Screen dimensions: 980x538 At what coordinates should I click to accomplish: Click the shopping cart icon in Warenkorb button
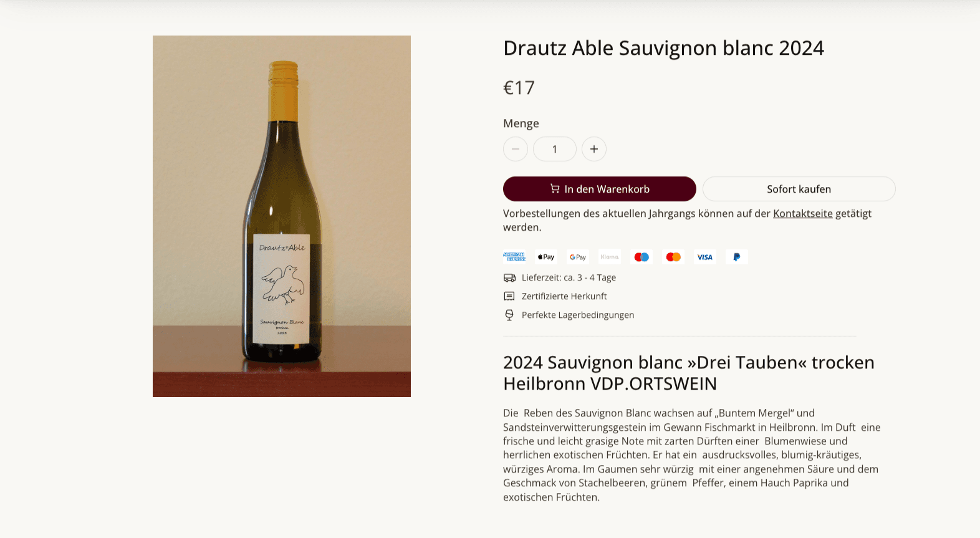pyautogui.click(x=555, y=188)
